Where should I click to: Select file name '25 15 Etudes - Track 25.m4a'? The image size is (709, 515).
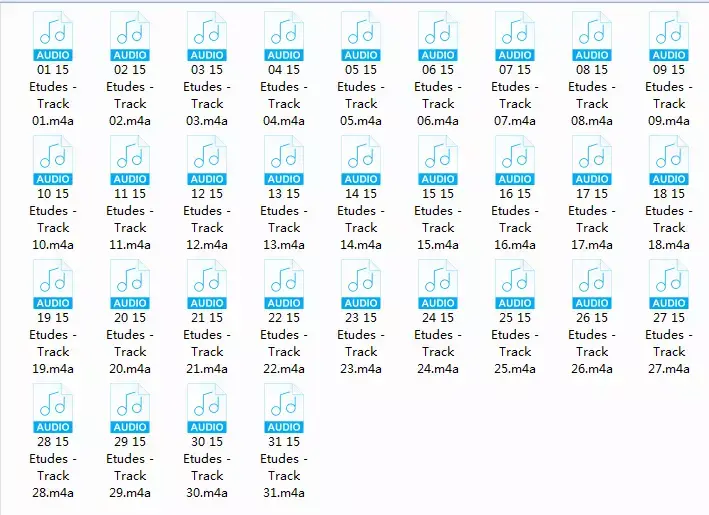coord(515,343)
